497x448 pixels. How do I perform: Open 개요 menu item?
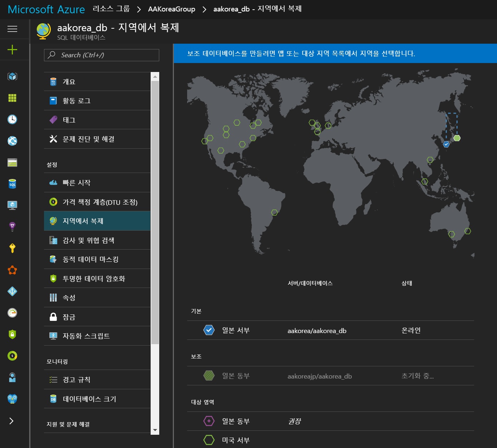[97, 82]
